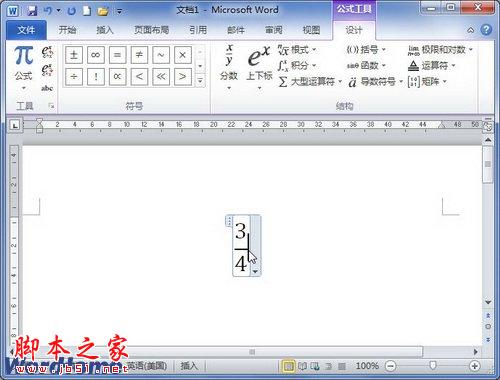This screenshot has height=380, width=500.
Task: Insert the division sign symbol
Action: pos(74,77)
